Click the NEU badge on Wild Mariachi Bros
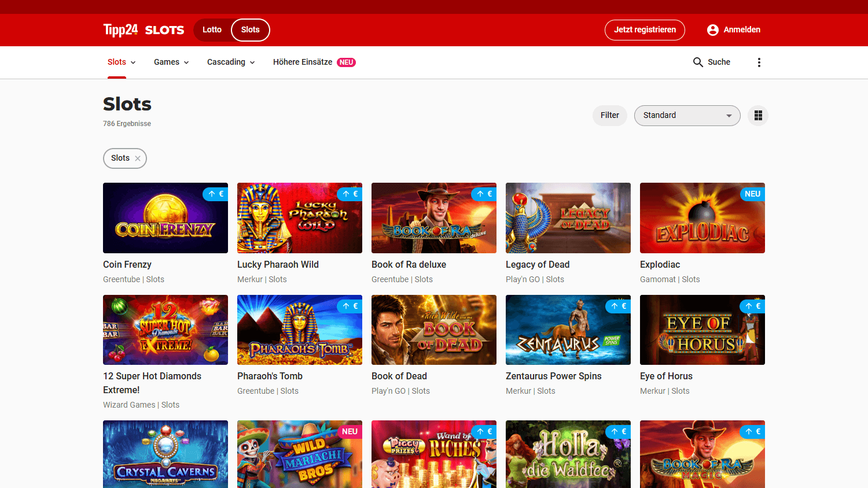 point(350,432)
